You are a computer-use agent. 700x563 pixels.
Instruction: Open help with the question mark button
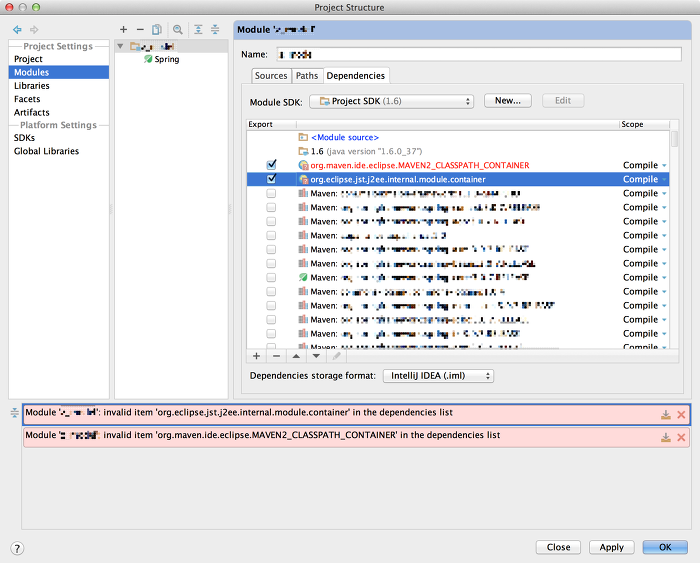pyautogui.click(x=17, y=548)
